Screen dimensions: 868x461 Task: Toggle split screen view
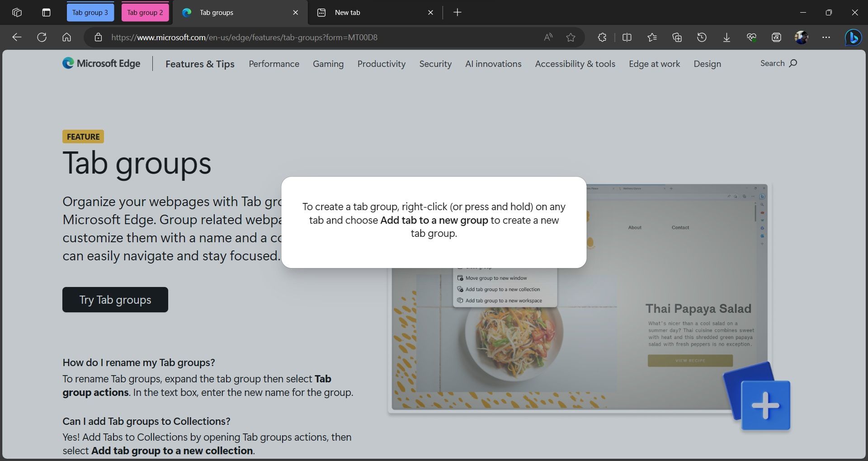[x=627, y=38]
